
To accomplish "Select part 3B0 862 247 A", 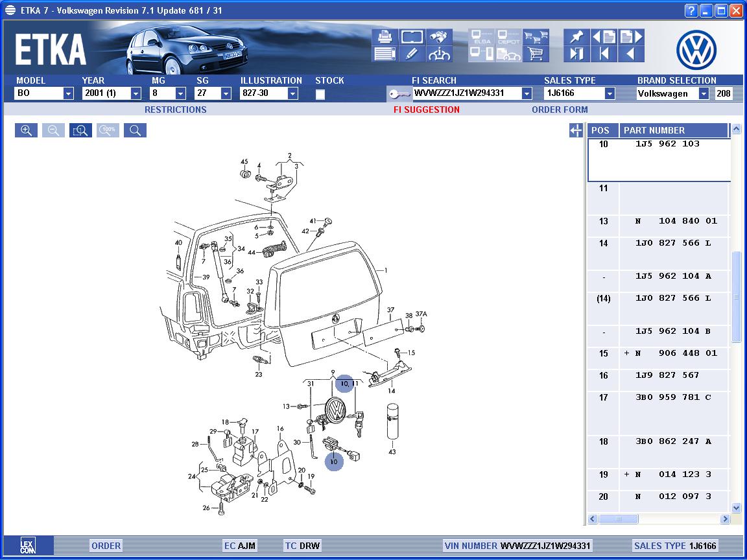I will (659, 452).
